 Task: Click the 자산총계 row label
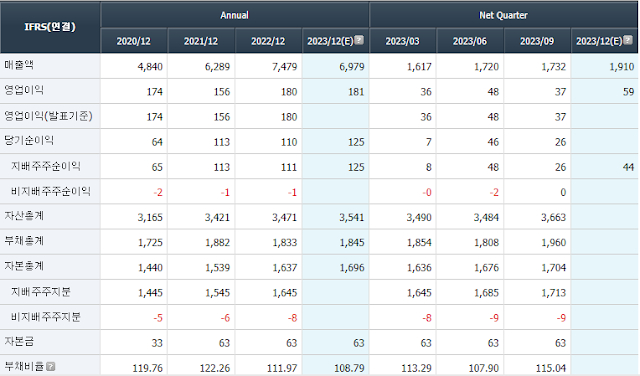pos(24,216)
